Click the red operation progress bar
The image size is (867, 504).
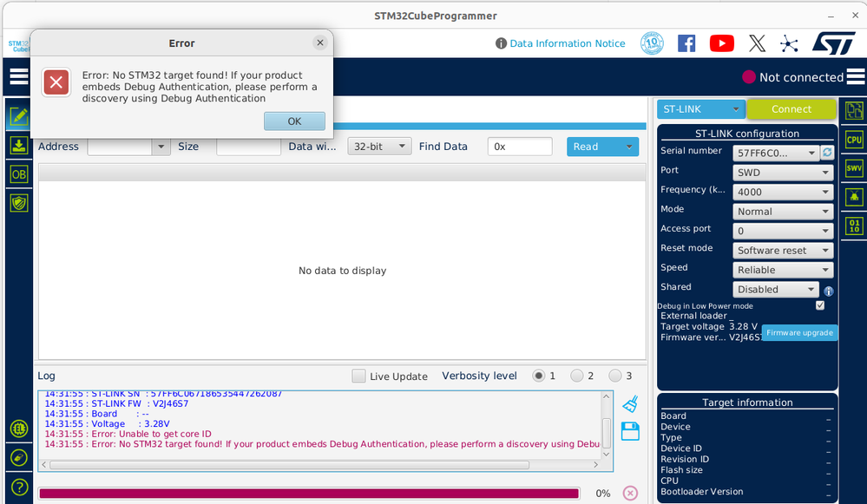click(x=309, y=494)
